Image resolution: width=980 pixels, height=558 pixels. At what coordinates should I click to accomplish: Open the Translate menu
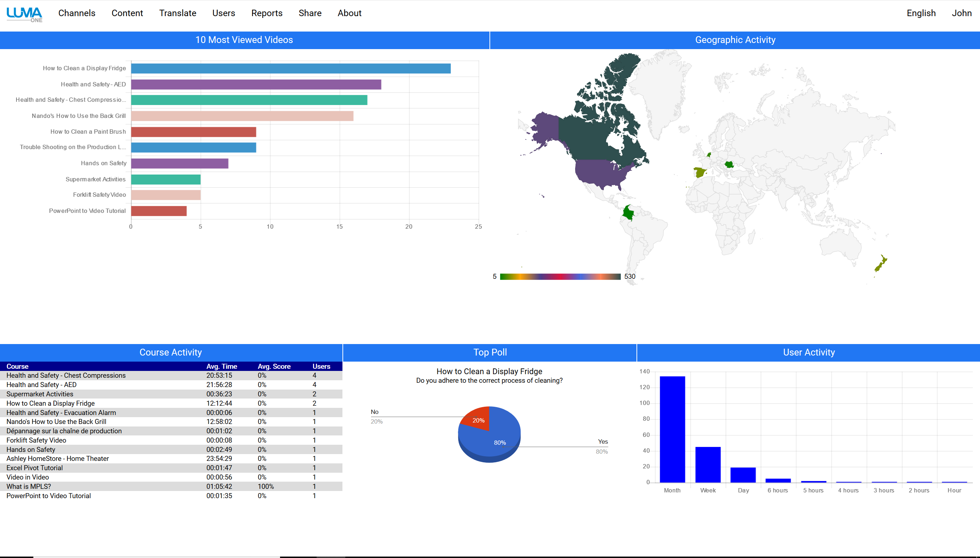click(x=177, y=13)
